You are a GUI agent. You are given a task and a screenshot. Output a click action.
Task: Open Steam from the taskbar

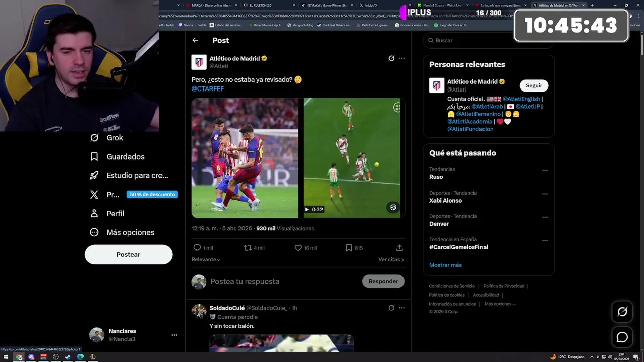pos(68,357)
